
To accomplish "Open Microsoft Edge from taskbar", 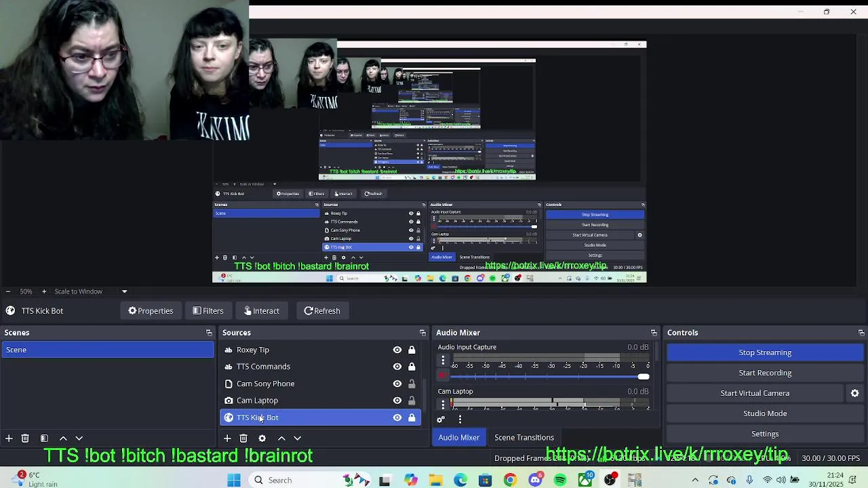I will click(460, 480).
